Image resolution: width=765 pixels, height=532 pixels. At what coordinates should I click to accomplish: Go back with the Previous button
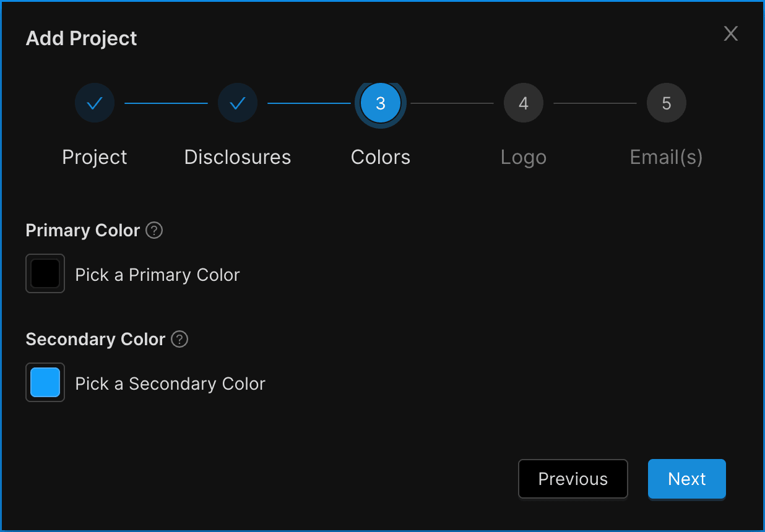(573, 479)
